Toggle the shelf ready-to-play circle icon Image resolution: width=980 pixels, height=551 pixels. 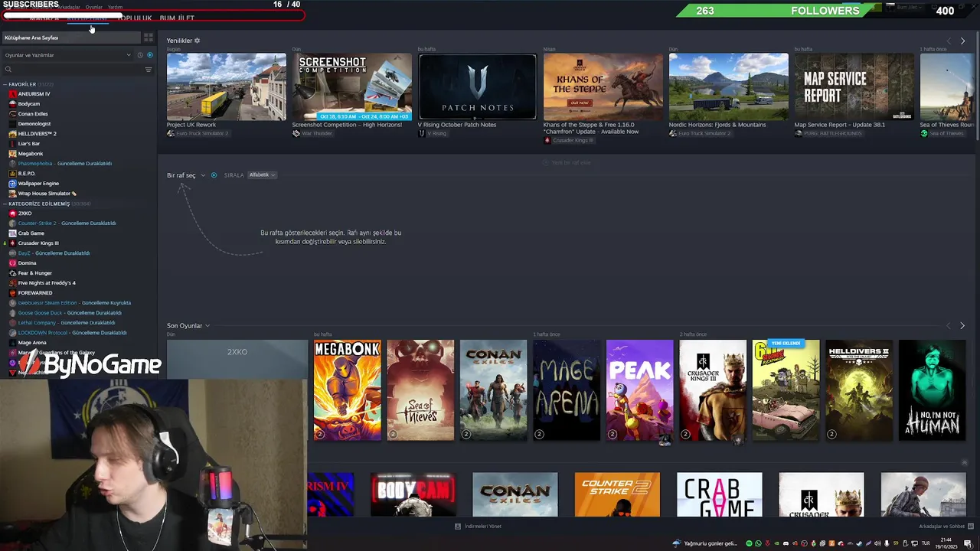(214, 175)
